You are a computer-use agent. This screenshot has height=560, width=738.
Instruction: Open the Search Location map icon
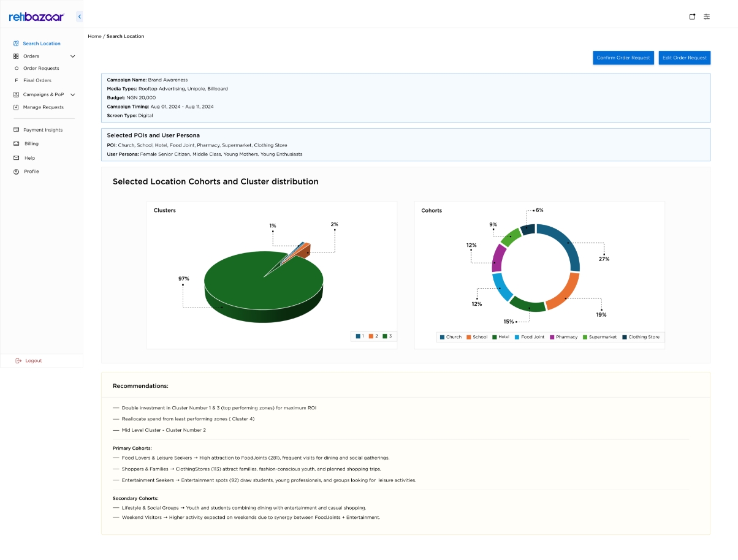(16, 44)
